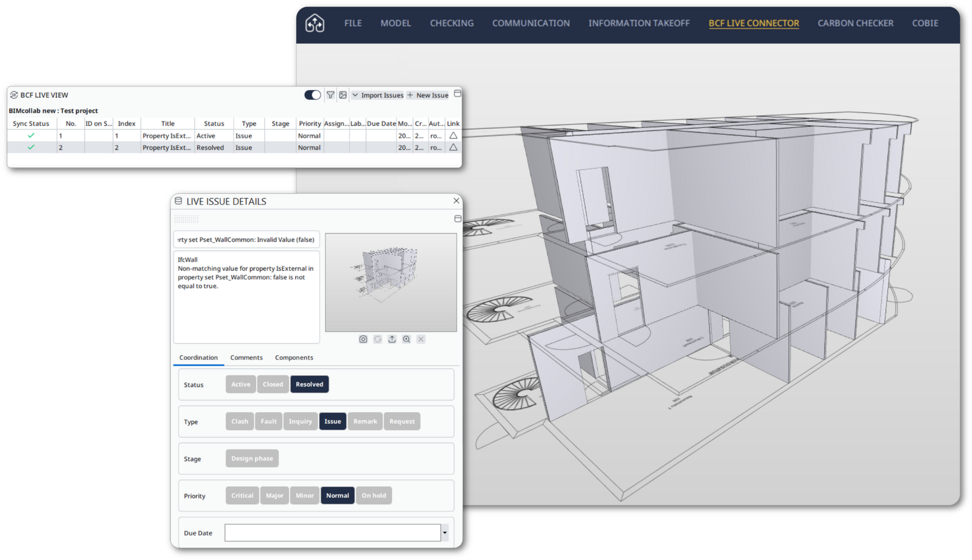972x560 pixels.
Task: Choose the Design phase stage option
Action: [x=252, y=459]
